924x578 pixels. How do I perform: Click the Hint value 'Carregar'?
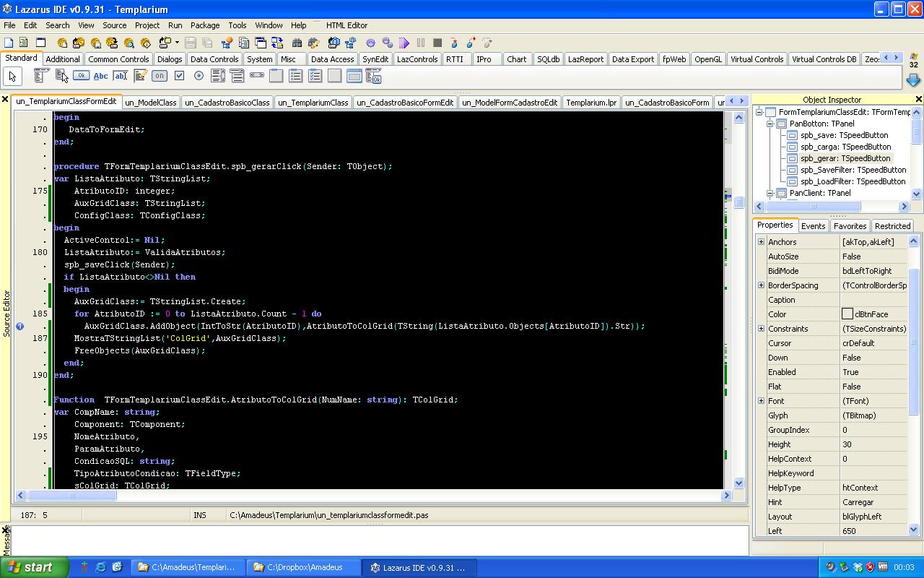coord(858,502)
